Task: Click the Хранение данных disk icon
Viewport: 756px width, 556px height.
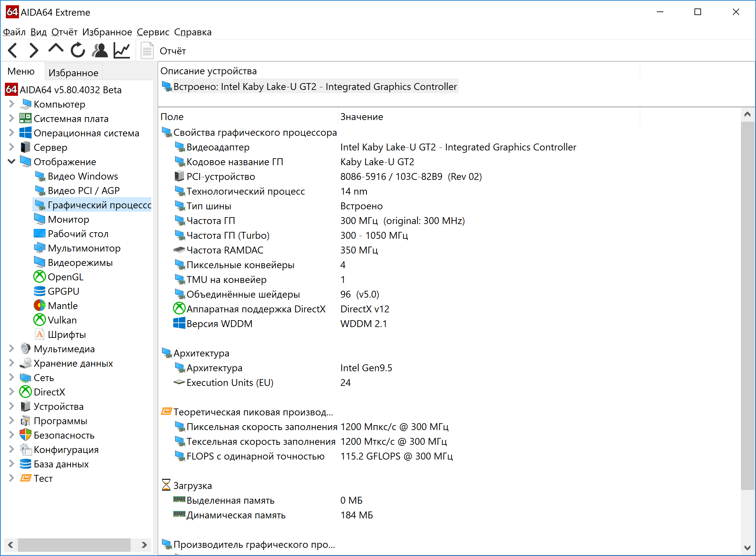Action: pyautogui.click(x=26, y=363)
